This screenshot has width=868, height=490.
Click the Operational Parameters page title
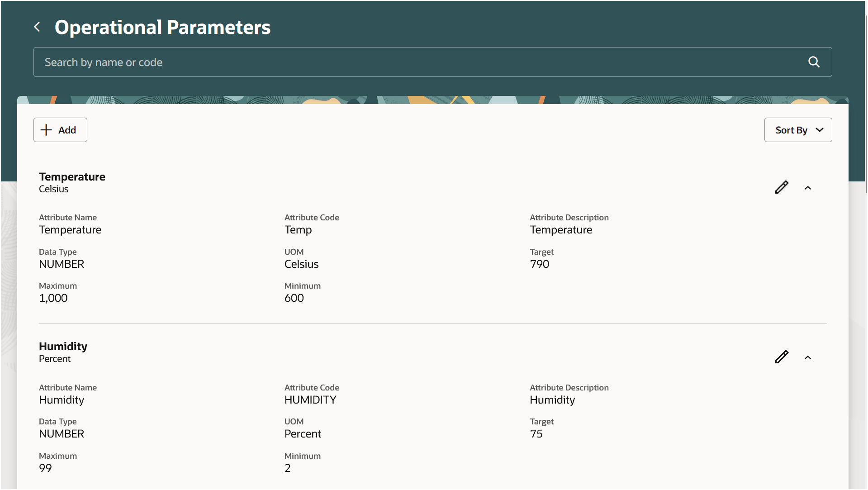(x=162, y=27)
